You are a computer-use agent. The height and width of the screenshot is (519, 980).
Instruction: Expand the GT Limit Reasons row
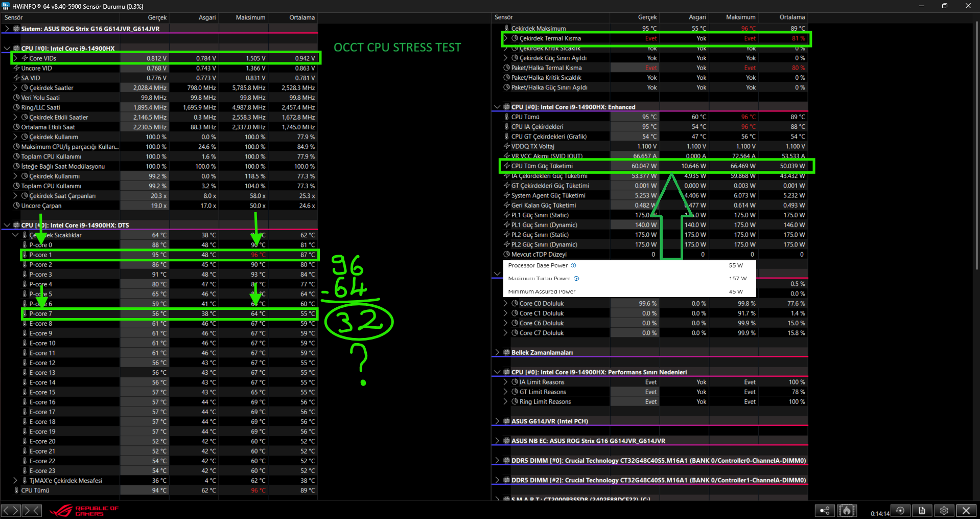(506, 392)
